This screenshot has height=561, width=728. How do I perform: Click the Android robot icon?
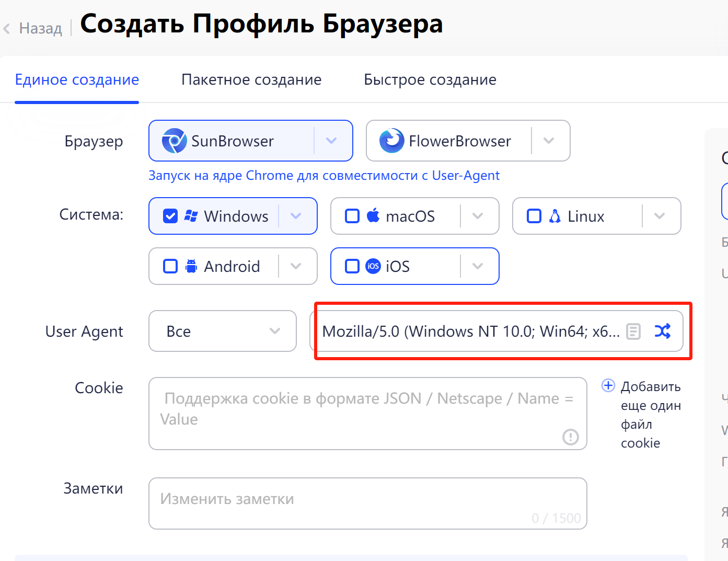(191, 266)
